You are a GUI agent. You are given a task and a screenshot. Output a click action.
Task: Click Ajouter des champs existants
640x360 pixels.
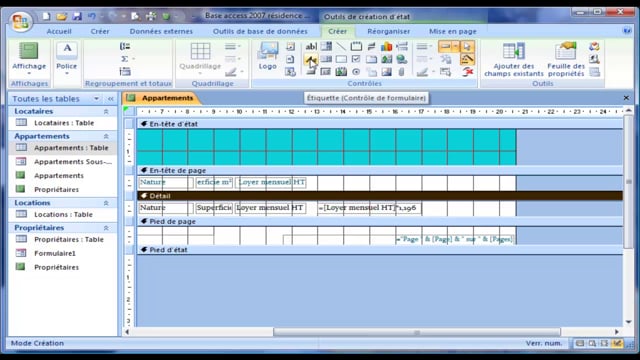click(x=513, y=60)
